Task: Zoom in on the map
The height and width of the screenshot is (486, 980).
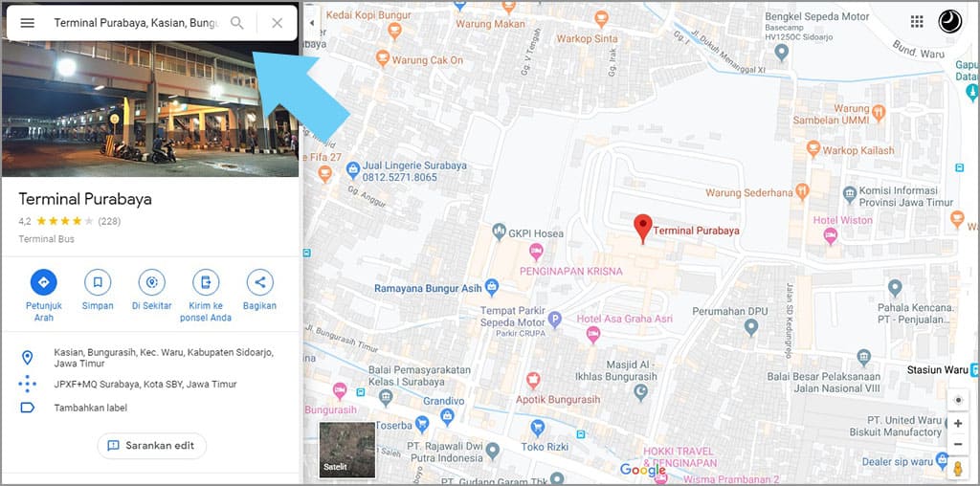Action: tap(957, 423)
